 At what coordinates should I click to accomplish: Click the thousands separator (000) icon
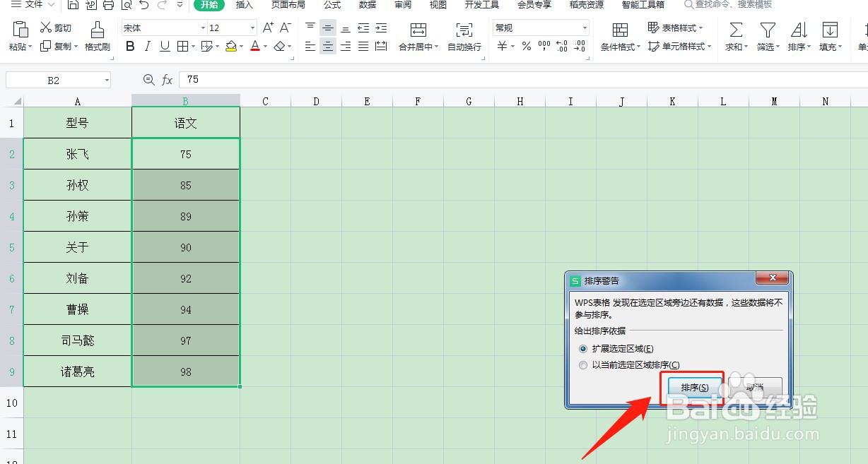pos(544,47)
